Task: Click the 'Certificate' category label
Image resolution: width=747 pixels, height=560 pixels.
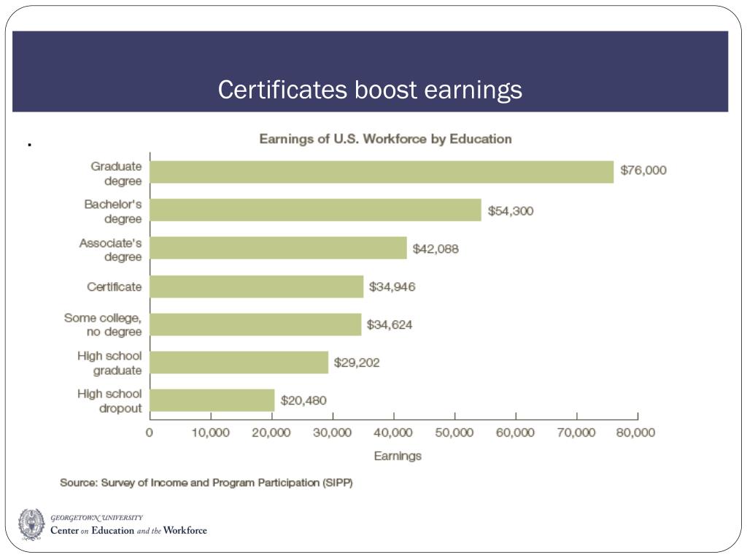Action: [x=115, y=287]
